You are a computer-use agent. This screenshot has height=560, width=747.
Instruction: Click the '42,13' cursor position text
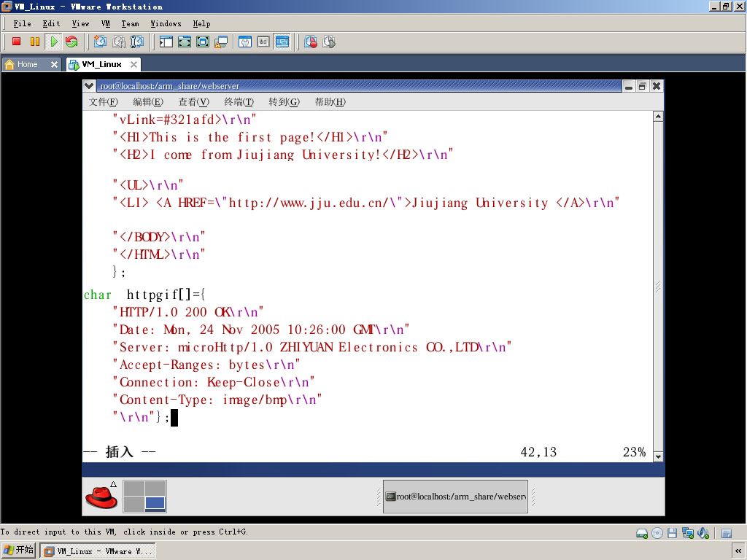point(538,452)
